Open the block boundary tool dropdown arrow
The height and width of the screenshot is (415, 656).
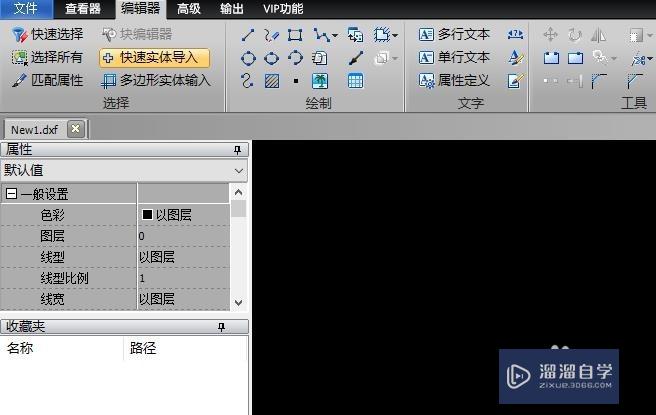point(395,36)
